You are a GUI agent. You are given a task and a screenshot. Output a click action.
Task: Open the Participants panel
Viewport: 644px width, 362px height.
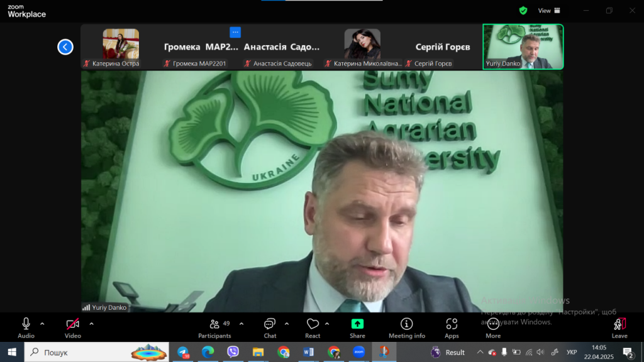click(215, 328)
